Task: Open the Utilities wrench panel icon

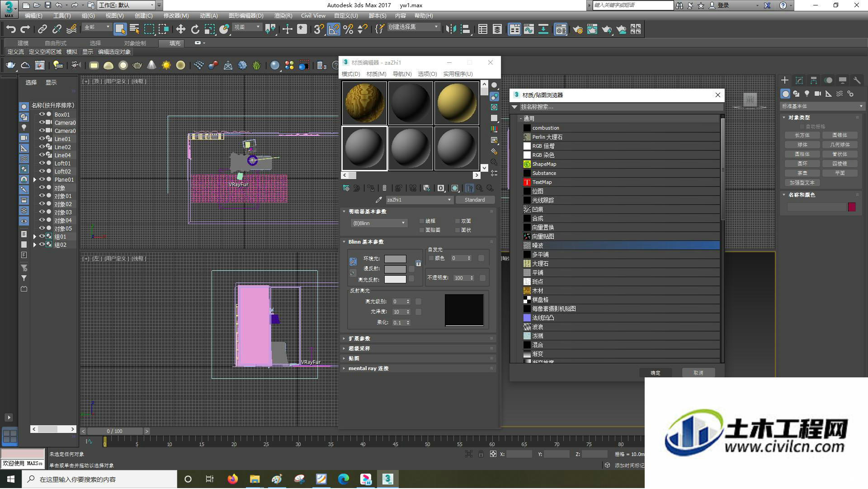Action: [x=857, y=80]
